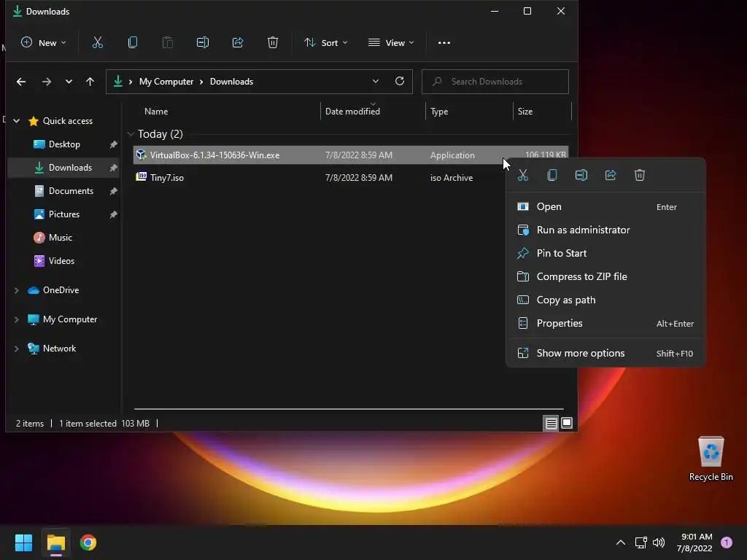
Task: Choose Run as administrator
Action: [x=605, y=230]
